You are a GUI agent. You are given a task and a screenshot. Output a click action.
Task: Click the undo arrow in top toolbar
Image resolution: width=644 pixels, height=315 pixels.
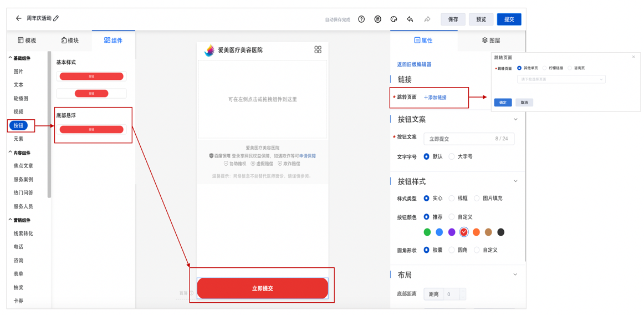pyautogui.click(x=410, y=19)
